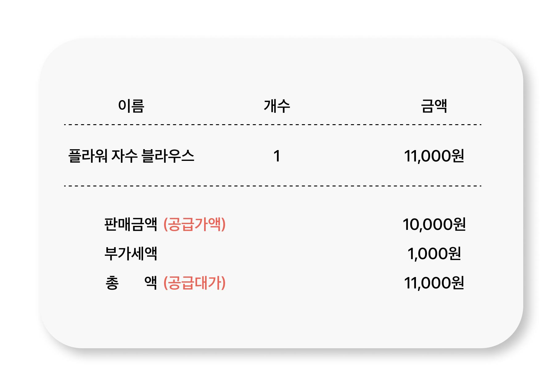Click the 판매금액 label
This screenshot has width=555, height=392.
(x=131, y=224)
